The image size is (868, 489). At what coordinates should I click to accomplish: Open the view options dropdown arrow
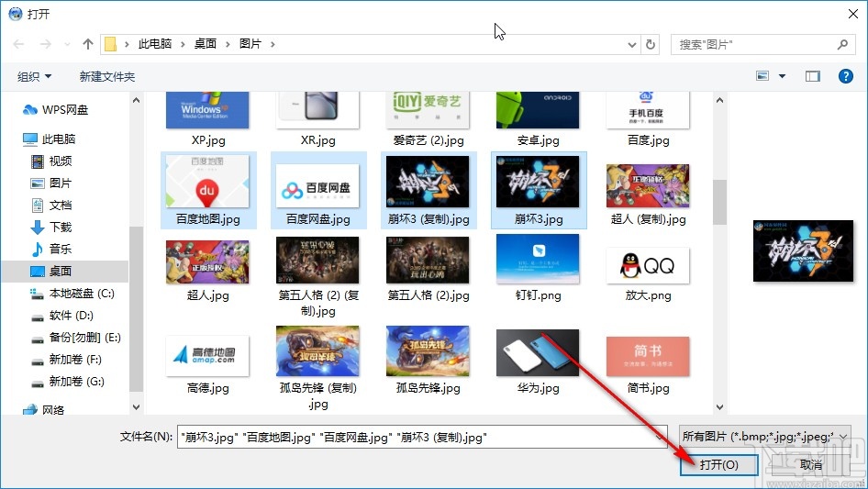tap(782, 76)
